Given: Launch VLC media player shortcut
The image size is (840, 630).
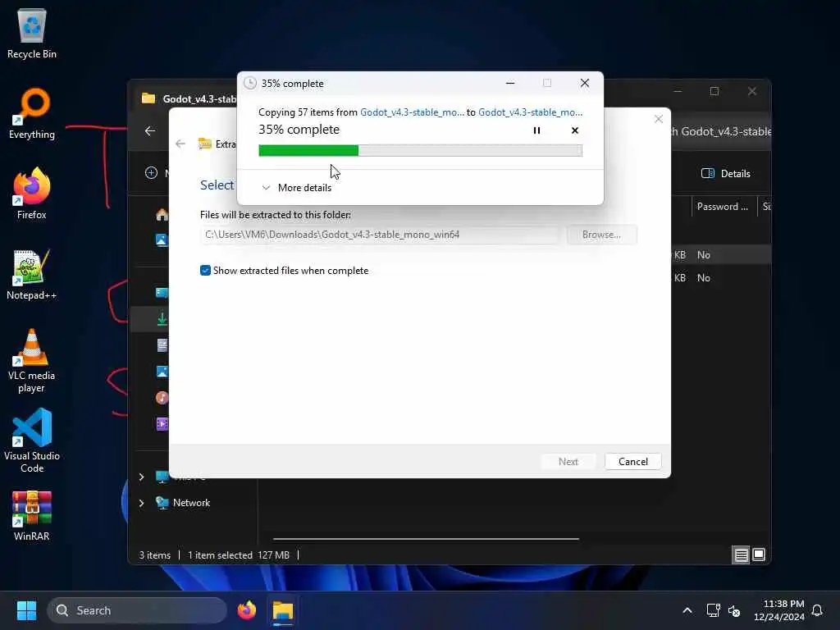Looking at the screenshot, I should point(32,361).
